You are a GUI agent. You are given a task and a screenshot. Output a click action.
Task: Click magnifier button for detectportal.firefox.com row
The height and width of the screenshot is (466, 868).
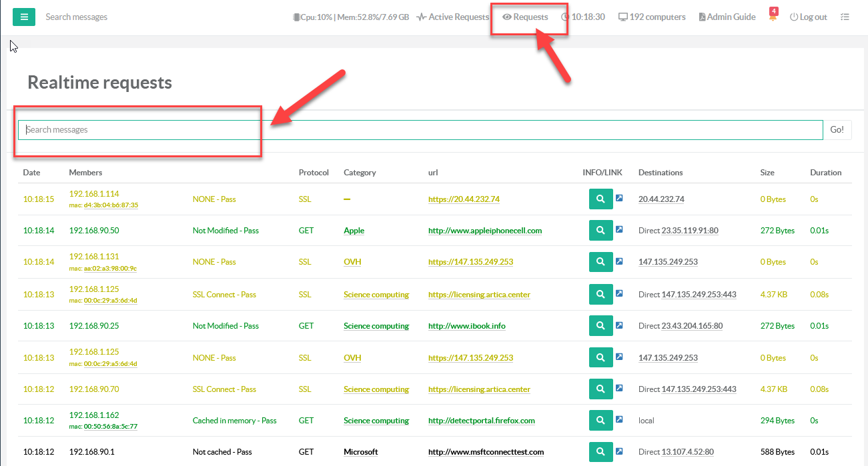pyautogui.click(x=600, y=421)
